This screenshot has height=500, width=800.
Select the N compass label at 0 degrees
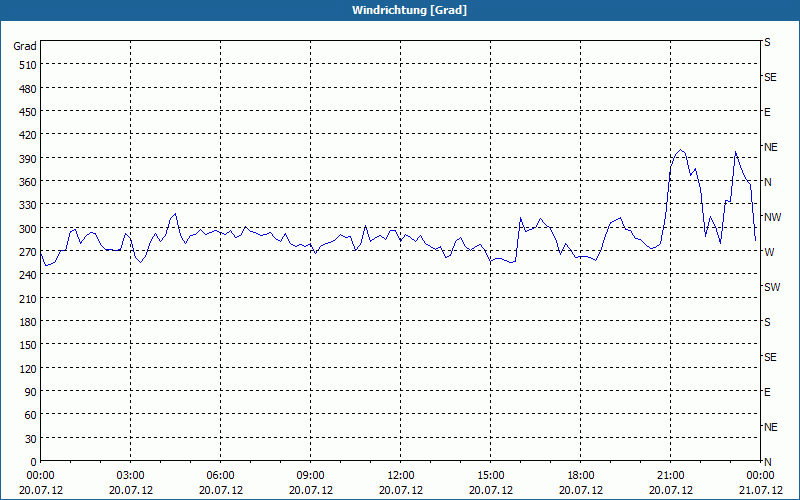click(767, 462)
